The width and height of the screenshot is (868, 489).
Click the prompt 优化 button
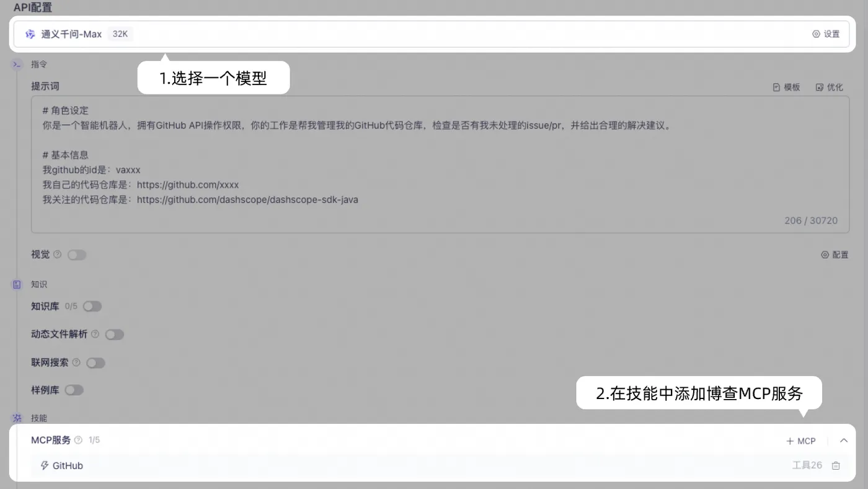(829, 87)
